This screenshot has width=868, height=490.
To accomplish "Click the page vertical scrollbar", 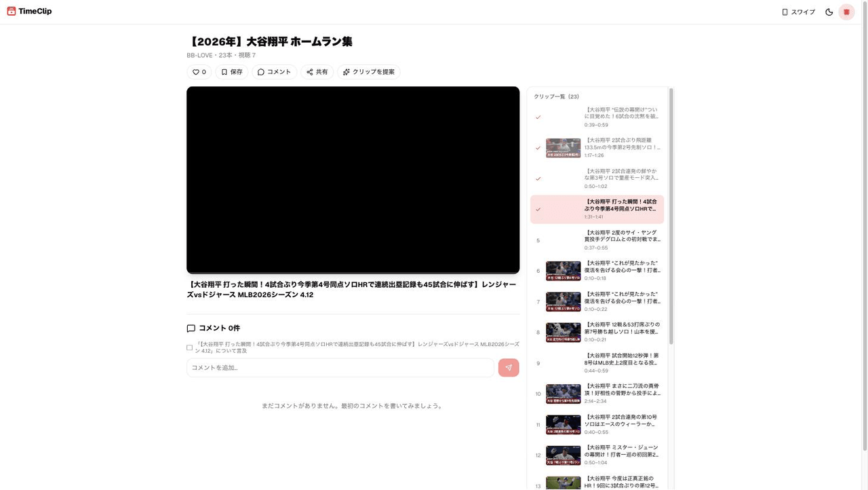I will tap(865, 226).
